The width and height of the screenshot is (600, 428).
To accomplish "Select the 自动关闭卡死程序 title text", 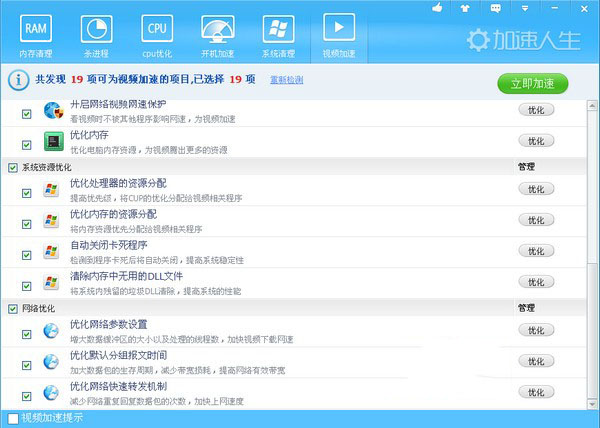I will click(109, 246).
